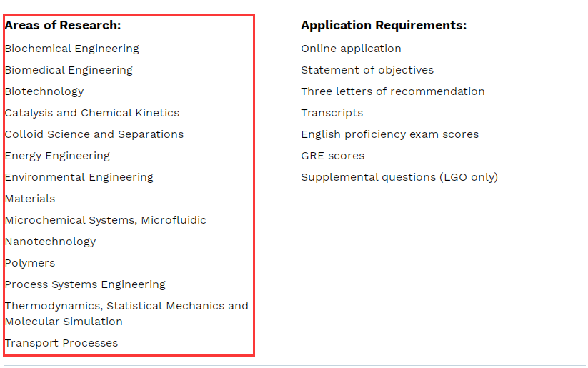588x368 pixels.
Task: Open the Energy Engineering item
Action: (57, 156)
